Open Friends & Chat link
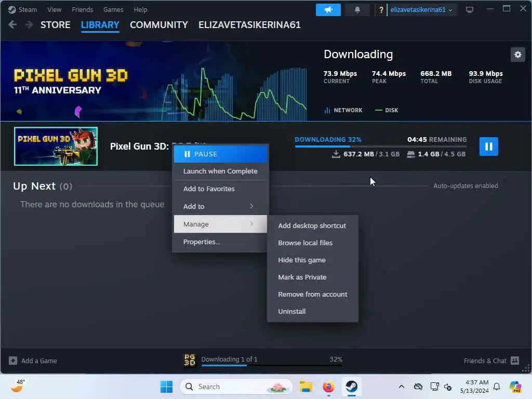This screenshot has height=399, width=532. coord(485,361)
